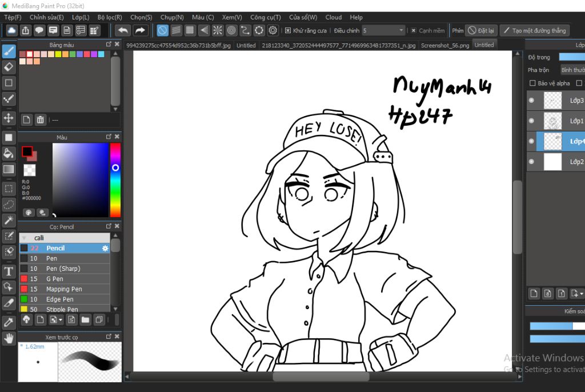Open Pencil brush settings gear

[x=105, y=248]
